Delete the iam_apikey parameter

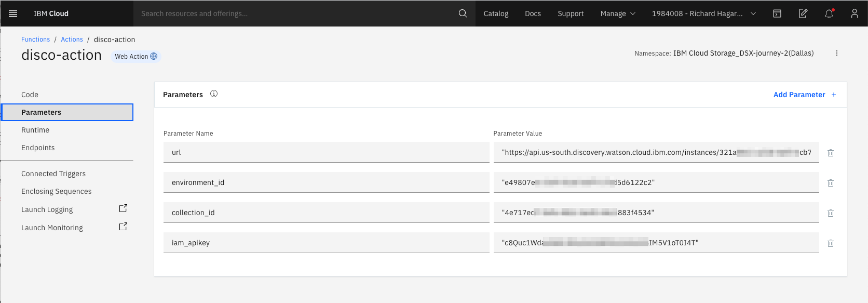(831, 243)
